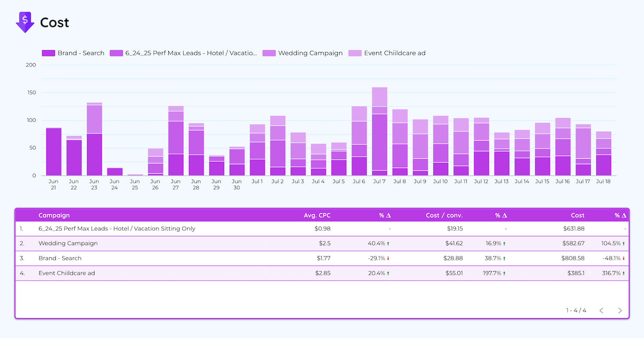Image resolution: width=644 pixels, height=338 pixels.
Task: Click the Jul 12 stacked bar
Action: [x=481, y=146]
